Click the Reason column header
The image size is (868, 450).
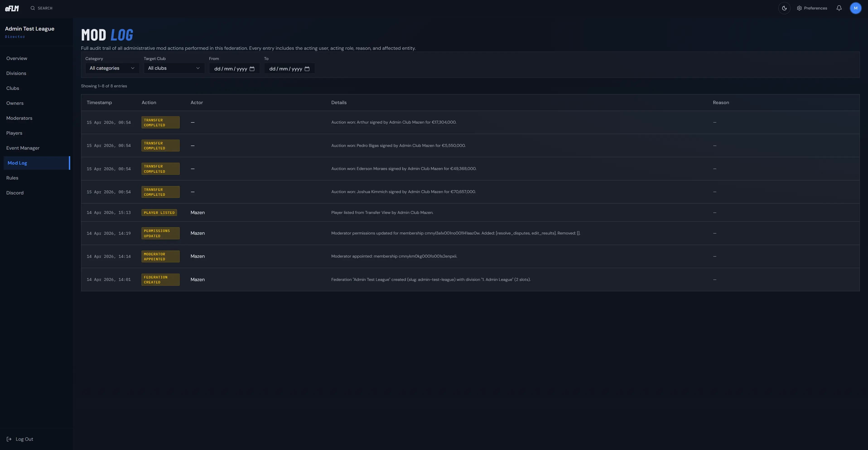[721, 102]
